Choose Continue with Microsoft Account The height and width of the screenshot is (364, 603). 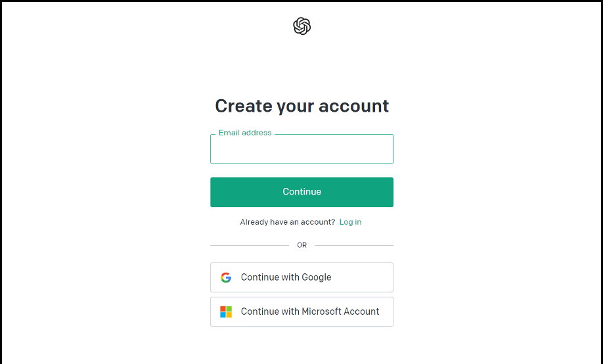(x=302, y=311)
